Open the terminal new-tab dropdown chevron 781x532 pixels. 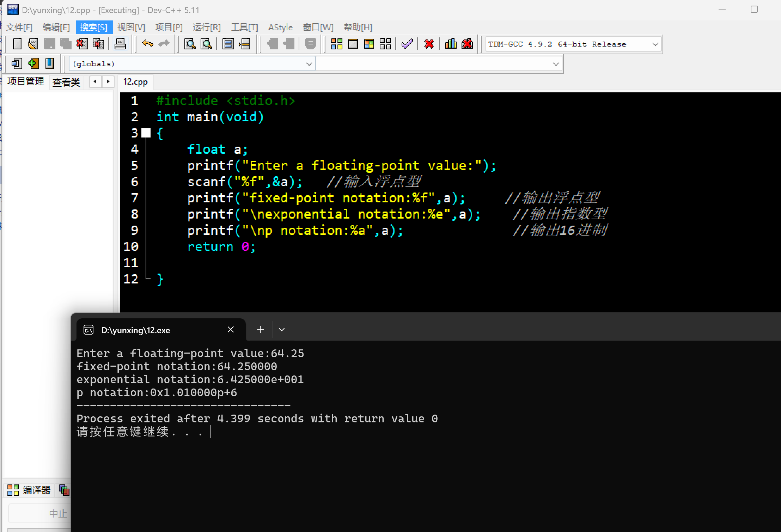pos(281,330)
